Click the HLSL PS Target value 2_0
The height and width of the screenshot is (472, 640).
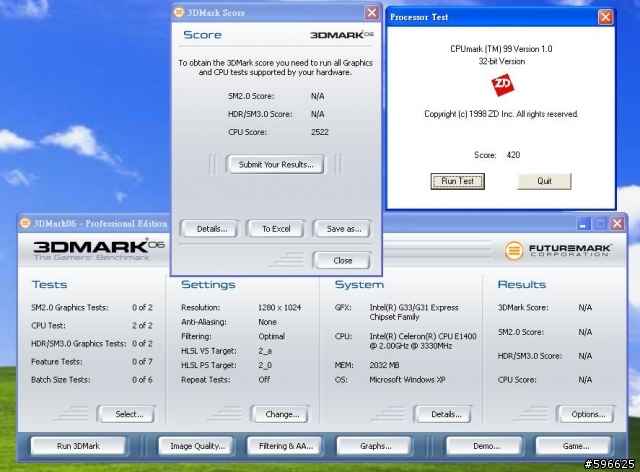265,365
